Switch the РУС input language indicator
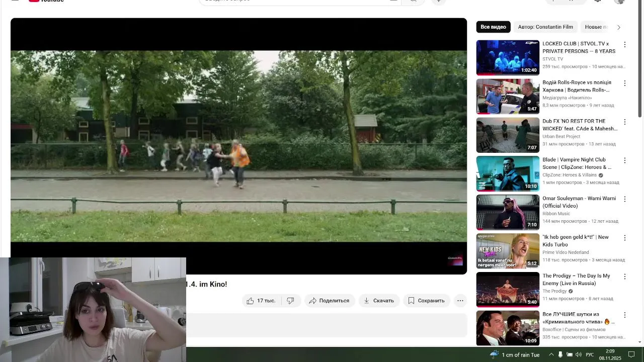The image size is (644, 362). point(590,355)
